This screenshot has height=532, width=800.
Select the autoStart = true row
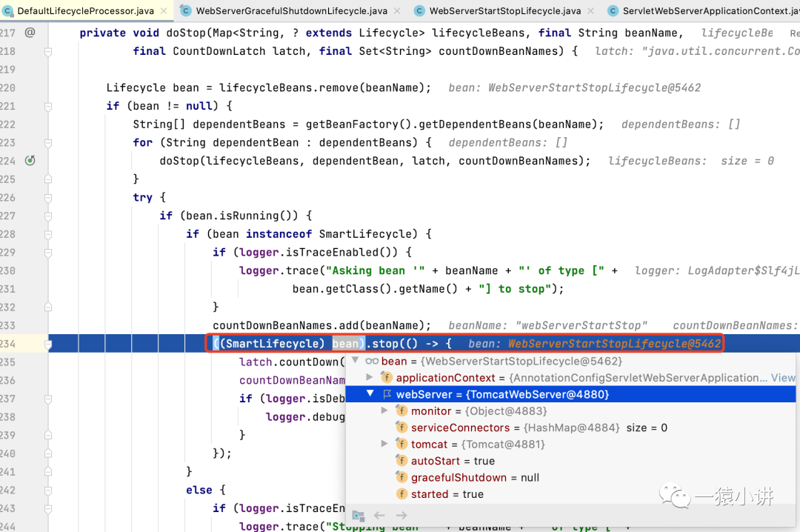pos(570,461)
